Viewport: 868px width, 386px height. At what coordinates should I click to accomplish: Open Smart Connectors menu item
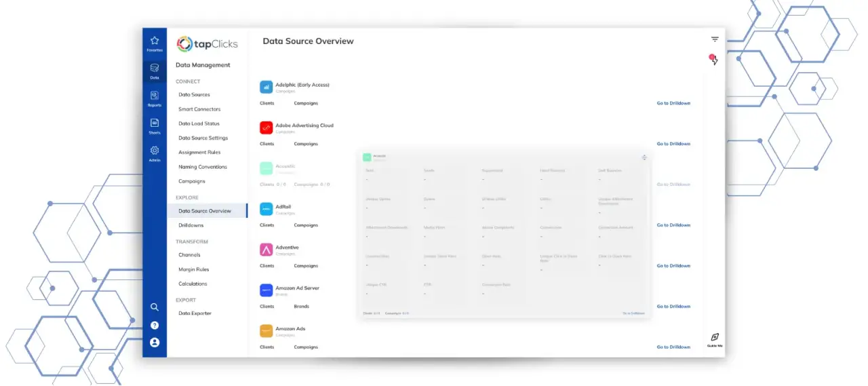tap(199, 109)
